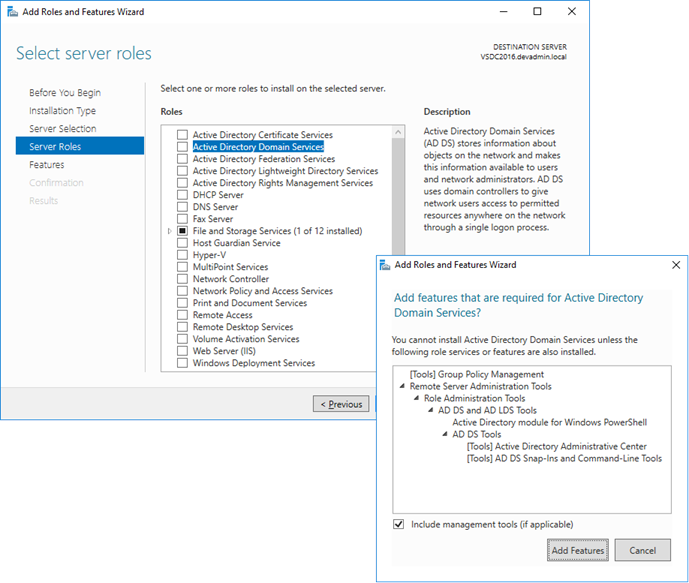This screenshot has width=689, height=583.
Task: Select the Remote Access role label
Action: pos(222,315)
